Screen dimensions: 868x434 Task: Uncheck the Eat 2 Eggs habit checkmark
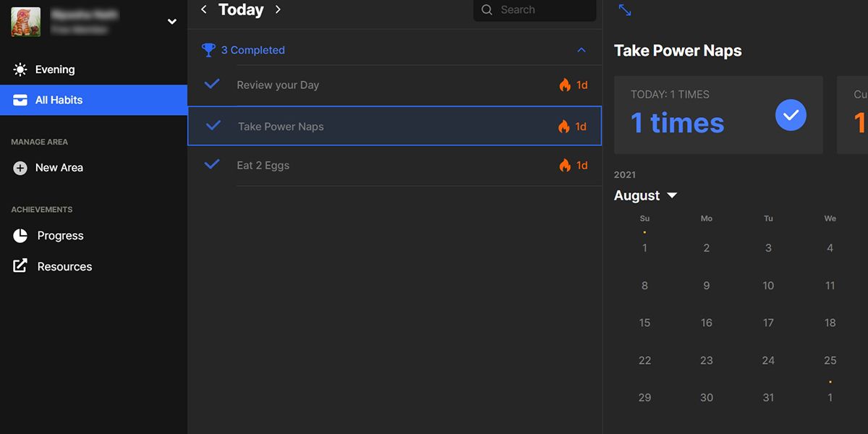[212, 164]
